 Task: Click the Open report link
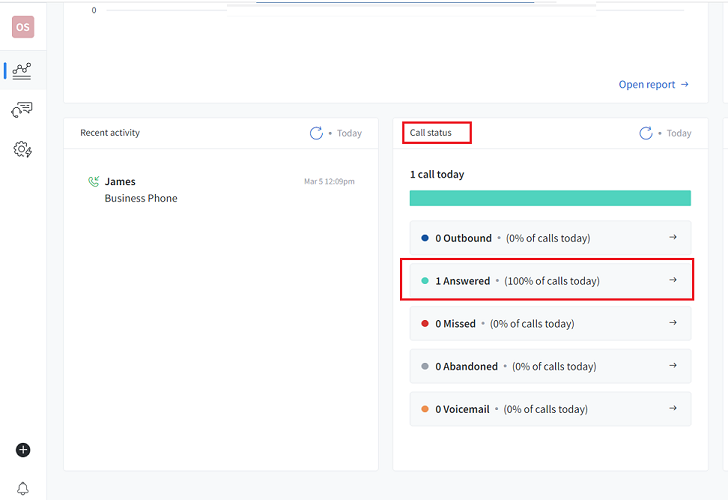(653, 84)
